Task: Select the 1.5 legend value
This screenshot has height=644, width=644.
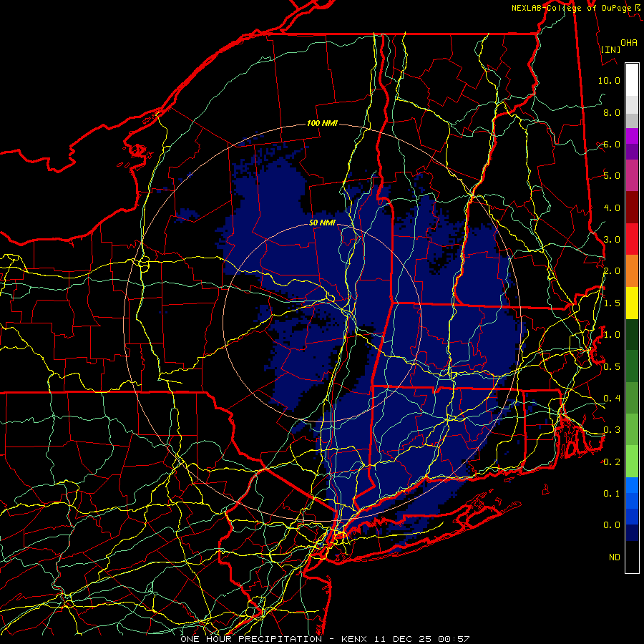Action: pos(612,303)
